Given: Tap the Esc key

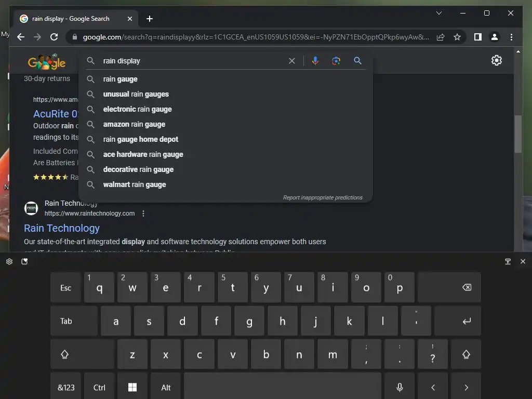Looking at the screenshot, I should click(66, 287).
